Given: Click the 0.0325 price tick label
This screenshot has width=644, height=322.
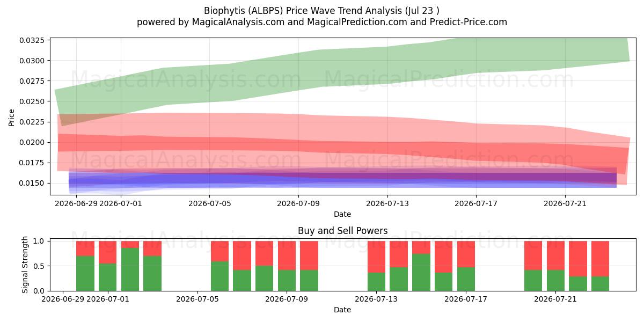Looking at the screenshot, I should (33, 40).
